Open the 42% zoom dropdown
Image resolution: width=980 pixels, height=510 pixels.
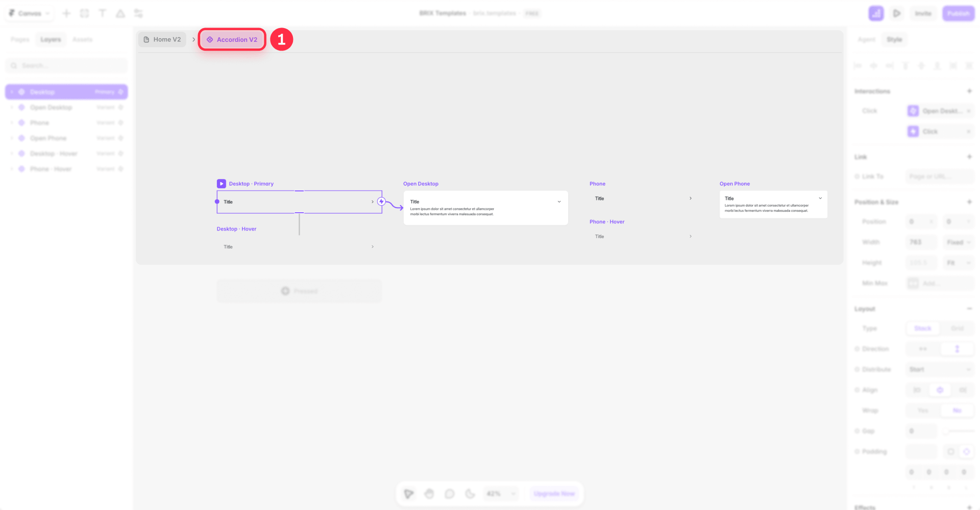pyautogui.click(x=501, y=494)
